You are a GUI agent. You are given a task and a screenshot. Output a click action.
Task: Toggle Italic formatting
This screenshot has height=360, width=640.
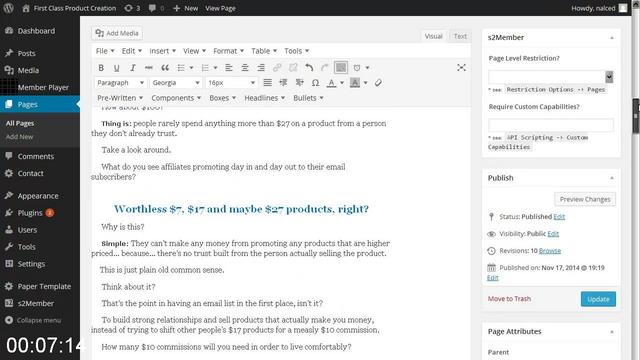(133, 68)
